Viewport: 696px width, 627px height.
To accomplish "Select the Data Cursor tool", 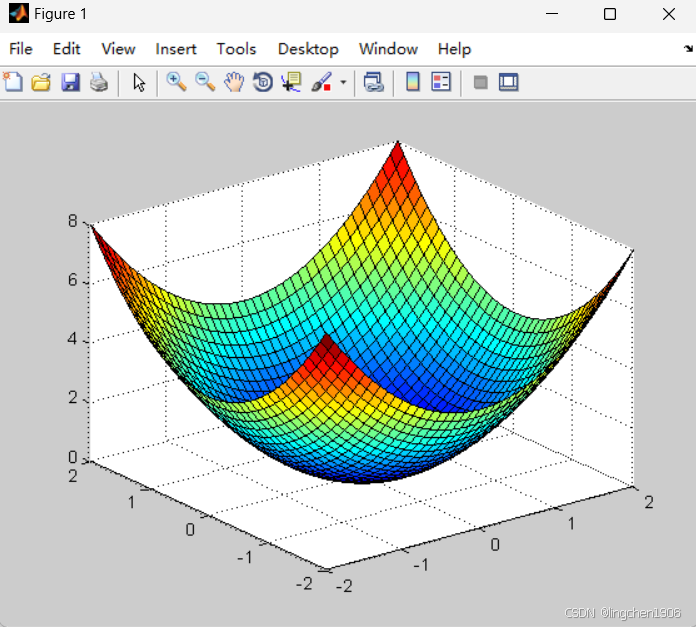I will (291, 83).
